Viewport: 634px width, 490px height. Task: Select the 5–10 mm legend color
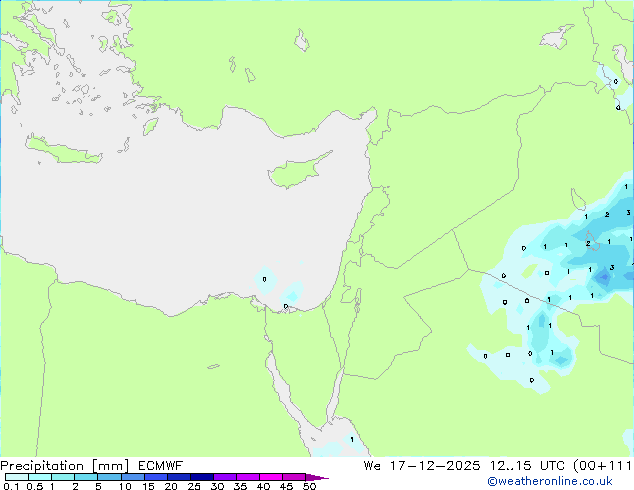click(x=109, y=477)
